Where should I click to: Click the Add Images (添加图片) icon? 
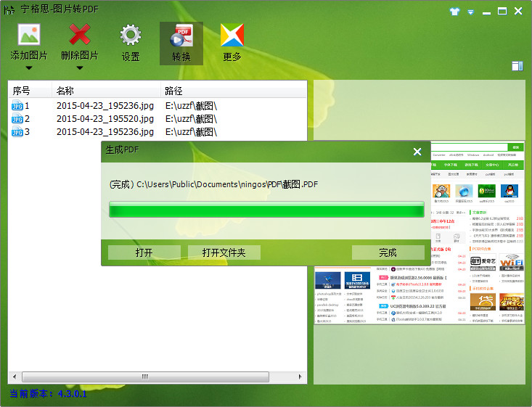click(x=29, y=35)
